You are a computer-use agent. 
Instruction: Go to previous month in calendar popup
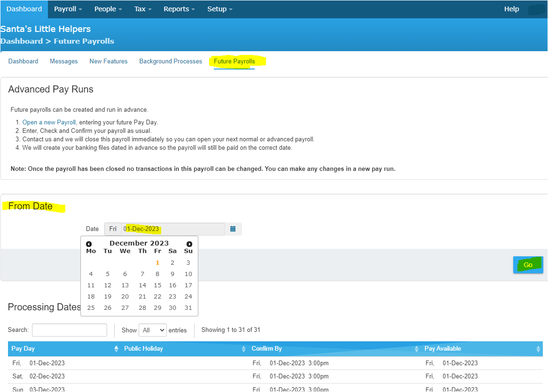(89, 244)
